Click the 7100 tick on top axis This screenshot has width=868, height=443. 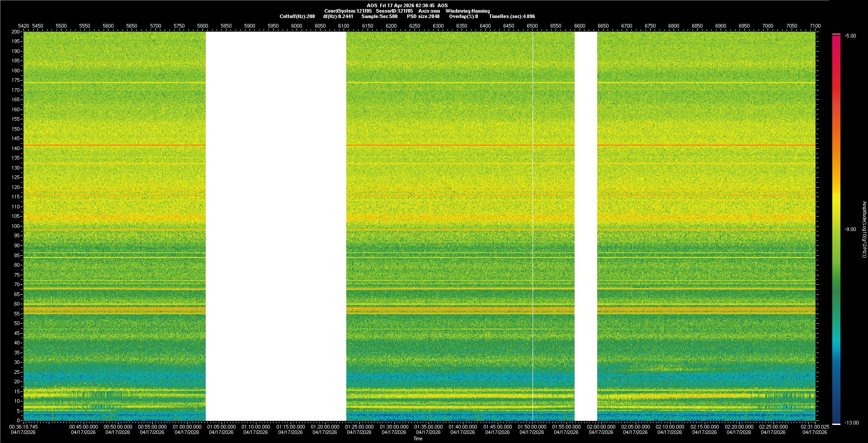pos(815,26)
